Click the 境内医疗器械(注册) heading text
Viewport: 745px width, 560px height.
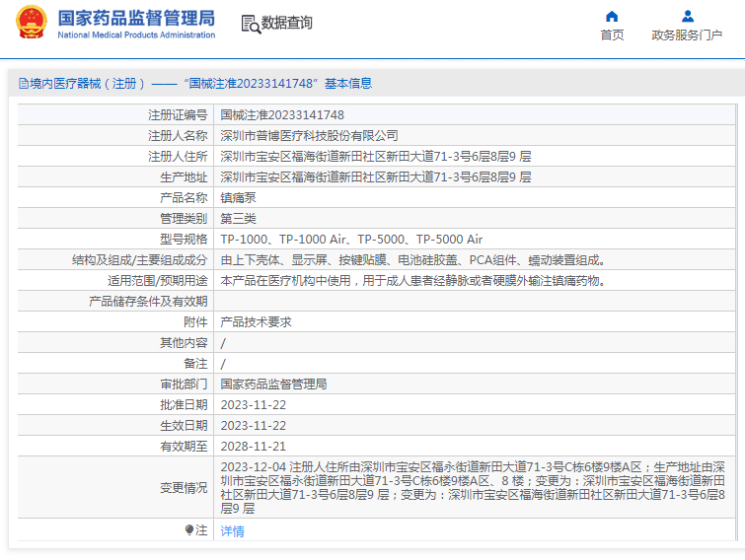88,84
